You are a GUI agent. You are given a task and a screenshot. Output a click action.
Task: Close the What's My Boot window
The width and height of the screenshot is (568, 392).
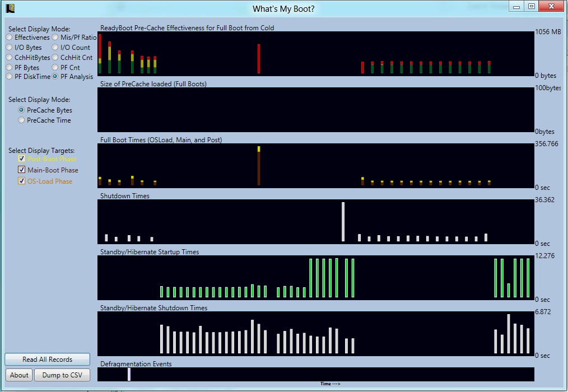click(551, 7)
